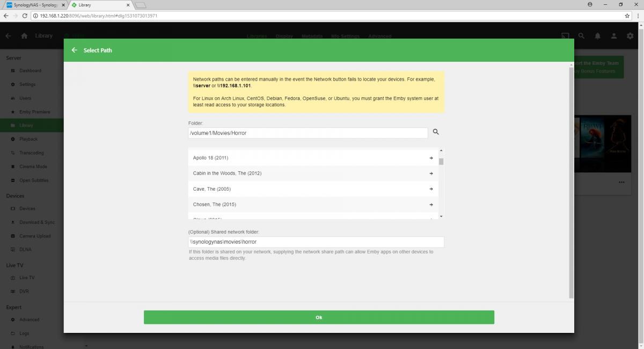Click the dialog's vertical scrollbar
Screen dimensions: 644x349
click(571, 183)
